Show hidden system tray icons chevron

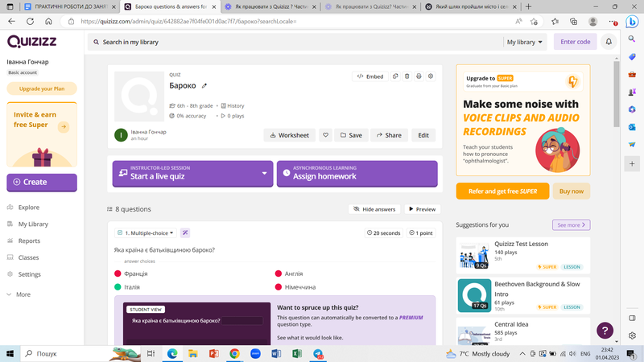pos(522,353)
